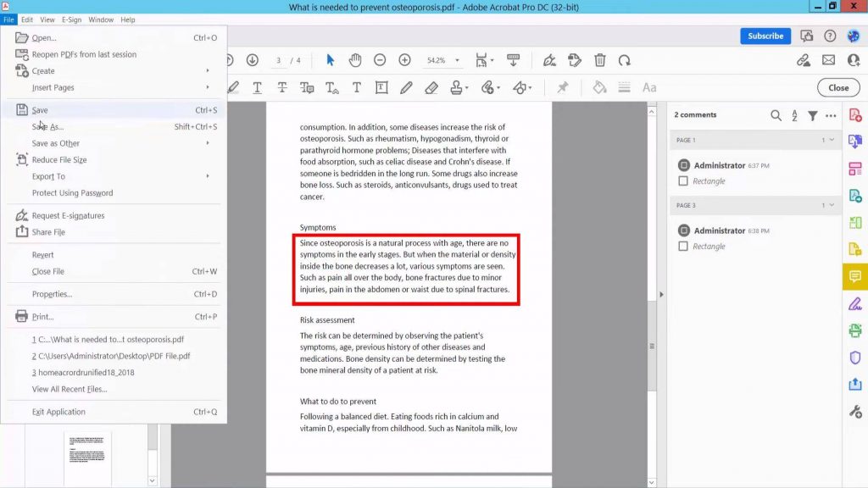This screenshot has height=488, width=868.
Task: Open the annotation fill color swatch
Action: pyautogui.click(x=598, y=87)
